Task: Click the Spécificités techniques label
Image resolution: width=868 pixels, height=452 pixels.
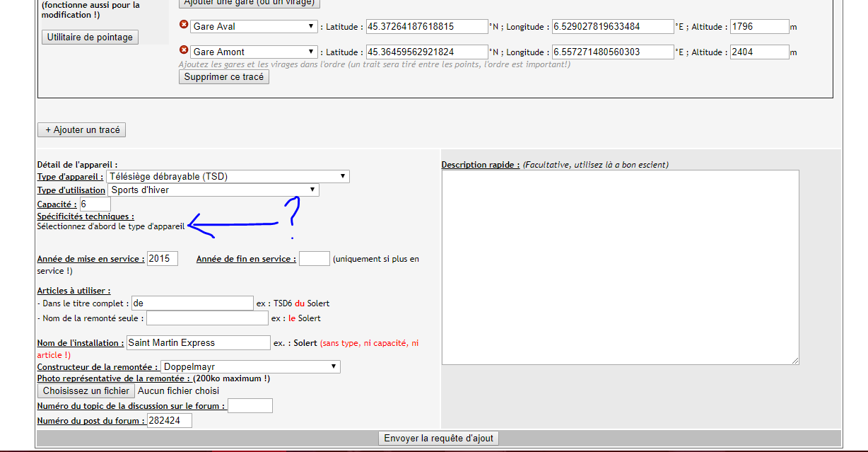Action: pos(86,216)
